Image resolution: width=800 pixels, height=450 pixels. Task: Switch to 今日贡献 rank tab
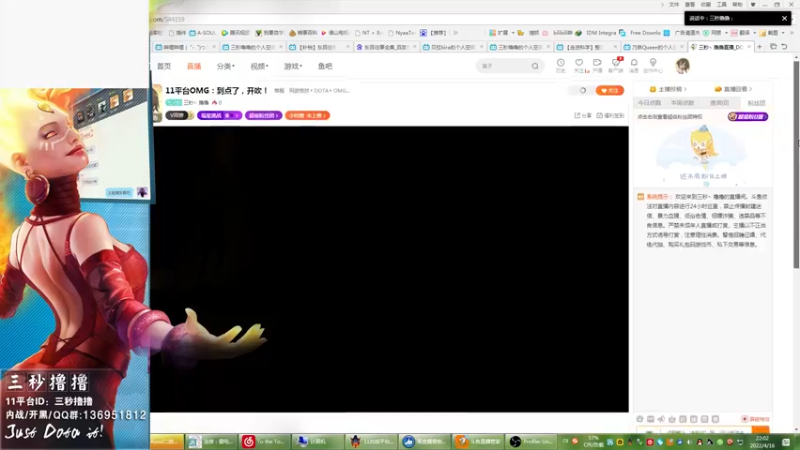(649, 103)
